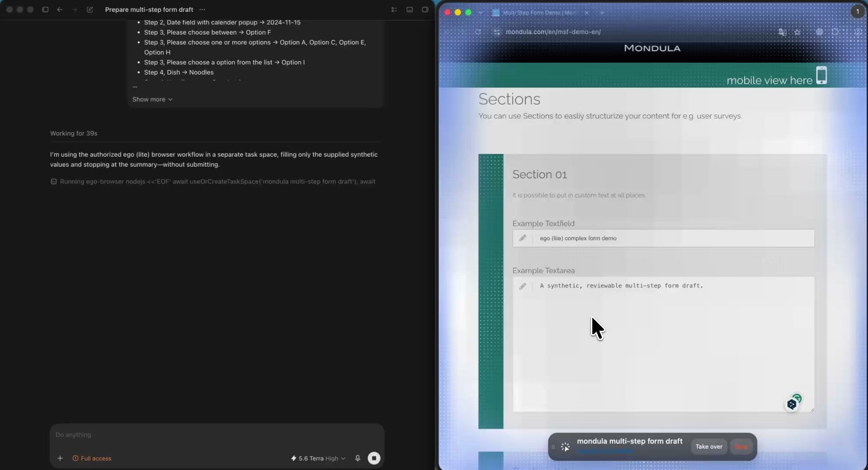Toggle the bottom panel layout icon
868x470 pixels.
[x=410, y=10]
